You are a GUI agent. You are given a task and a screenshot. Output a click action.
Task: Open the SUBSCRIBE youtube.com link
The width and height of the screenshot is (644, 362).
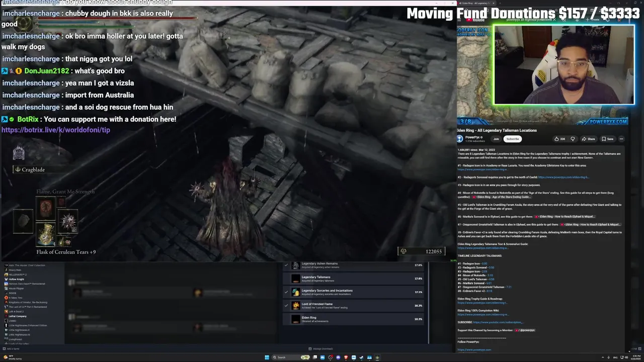498,322
